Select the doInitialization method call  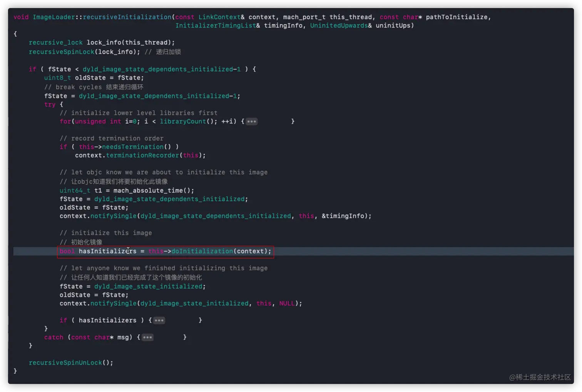(202, 251)
